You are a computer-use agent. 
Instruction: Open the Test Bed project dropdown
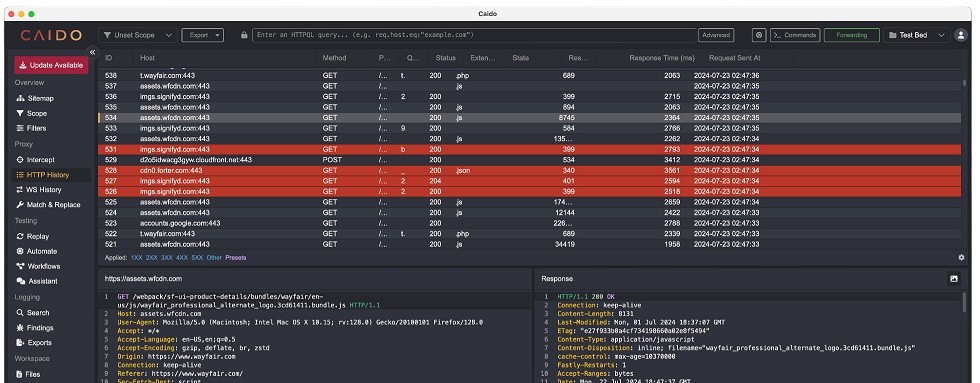pos(916,35)
